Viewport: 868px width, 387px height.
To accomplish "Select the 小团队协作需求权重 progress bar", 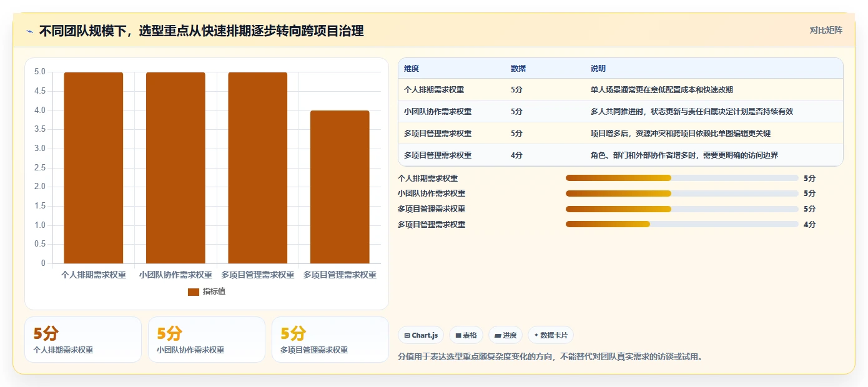I will point(682,193).
